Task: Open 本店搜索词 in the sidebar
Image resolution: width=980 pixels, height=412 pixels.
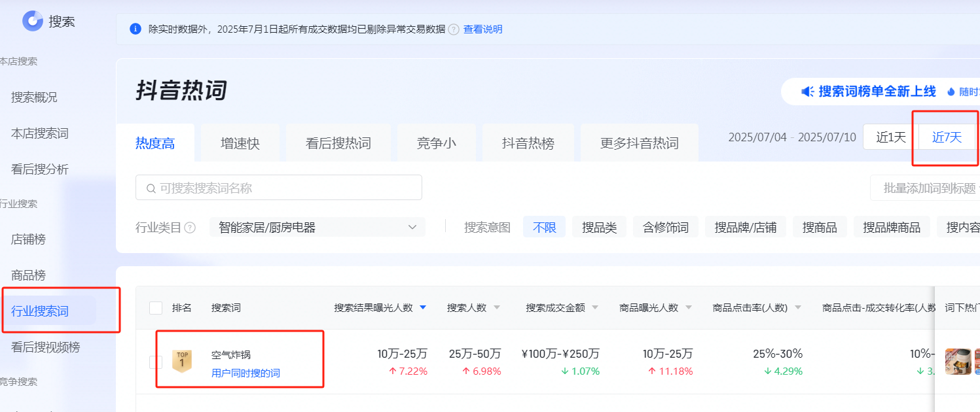Action: tap(40, 133)
